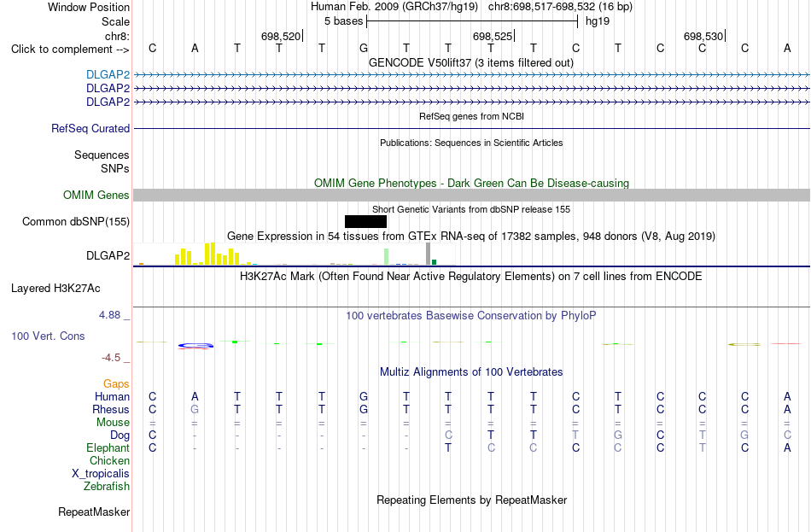Open the gray OMIM Genes bar item

(472, 195)
